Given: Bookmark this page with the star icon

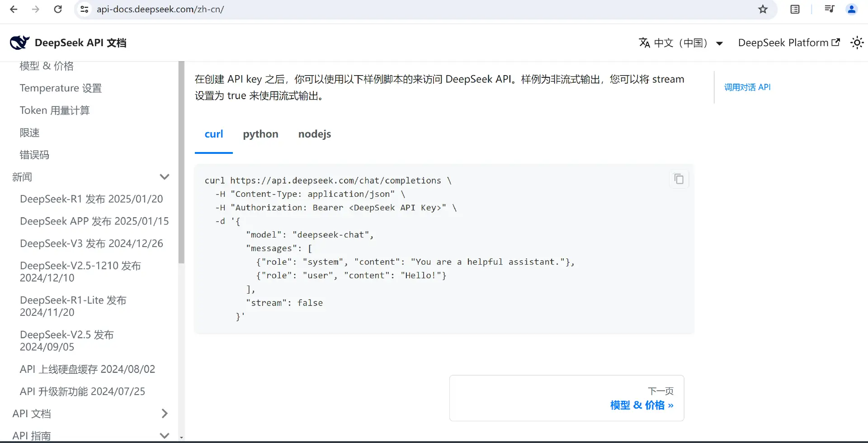Looking at the screenshot, I should [x=763, y=9].
